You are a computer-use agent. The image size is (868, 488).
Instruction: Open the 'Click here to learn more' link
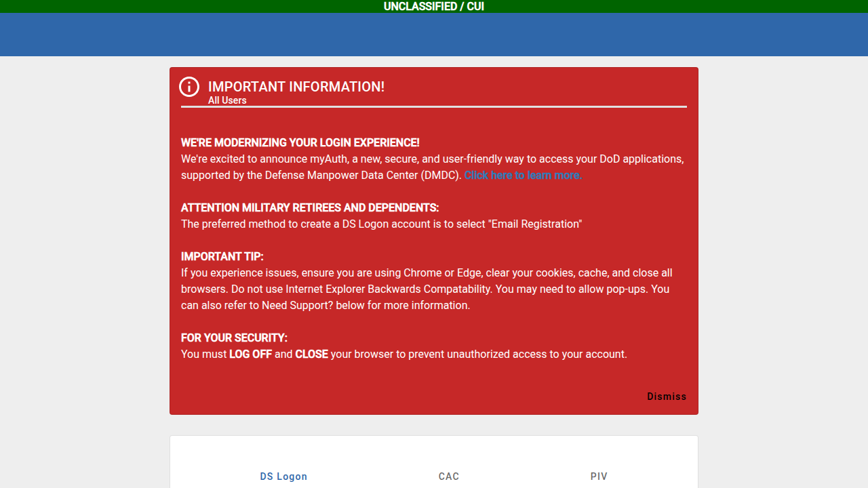(x=523, y=175)
